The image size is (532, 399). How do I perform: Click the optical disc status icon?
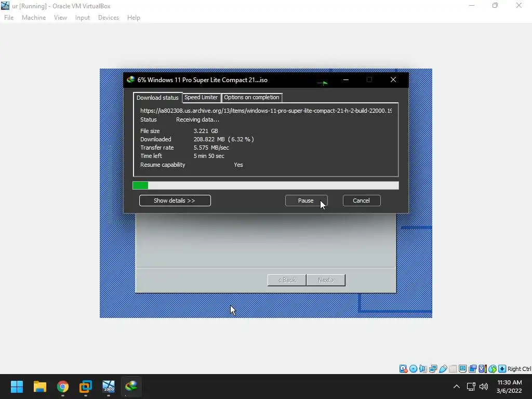[x=413, y=369]
